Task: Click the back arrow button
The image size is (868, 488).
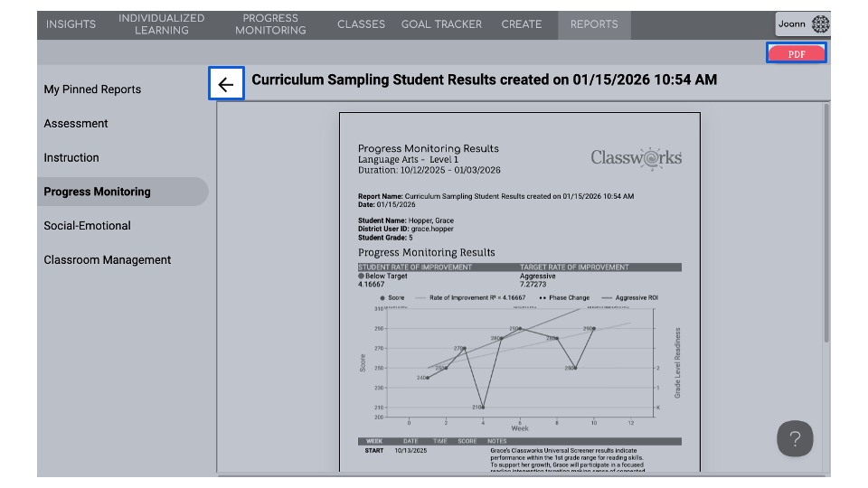Action: [x=226, y=83]
